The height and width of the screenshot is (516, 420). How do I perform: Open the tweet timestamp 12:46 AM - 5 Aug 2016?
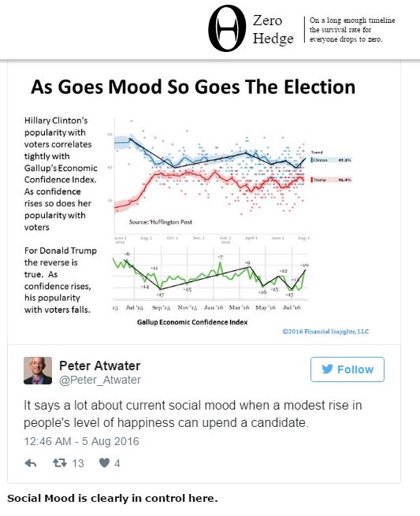click(x=81, y=441)
